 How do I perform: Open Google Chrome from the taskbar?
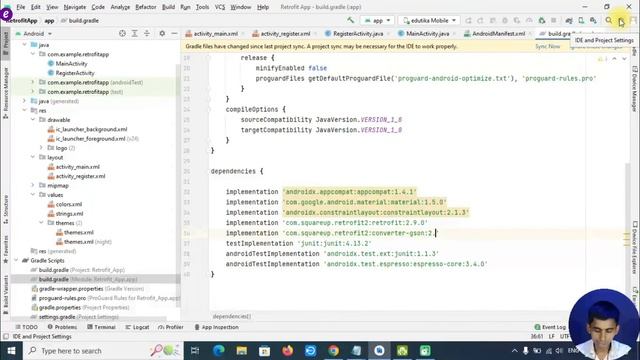tap(333, 351)
